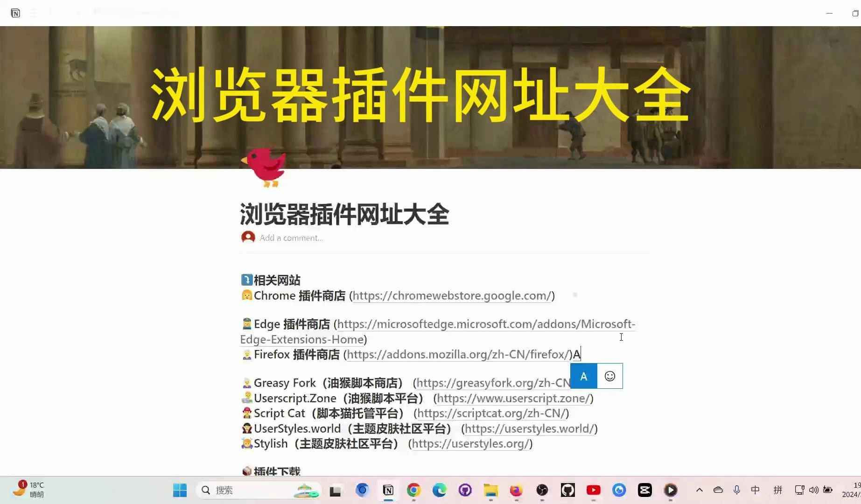This screenshot has width=861, height=504.
Task: Click the emoji before Stylish
Action: [x=246, y=443]
